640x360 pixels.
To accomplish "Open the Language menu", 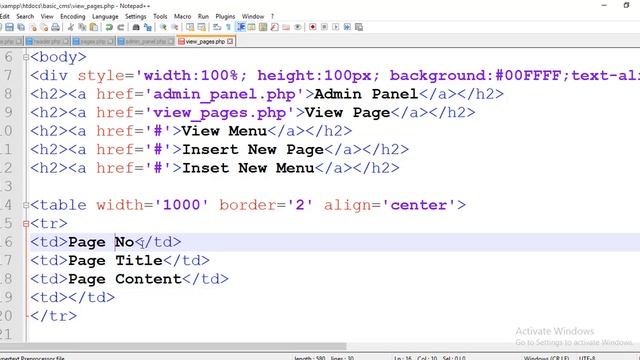I will pyautogui.click(x=105, y=16).
